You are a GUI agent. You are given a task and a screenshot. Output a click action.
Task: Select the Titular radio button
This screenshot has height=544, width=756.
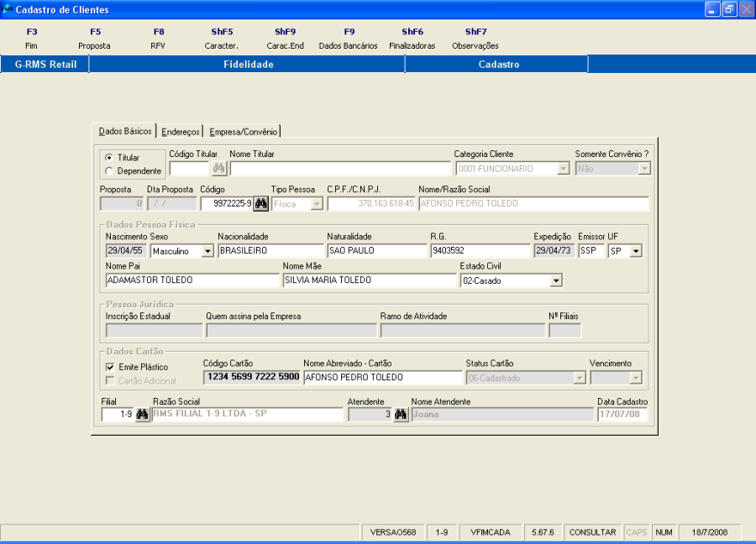(x=109, y=158)
